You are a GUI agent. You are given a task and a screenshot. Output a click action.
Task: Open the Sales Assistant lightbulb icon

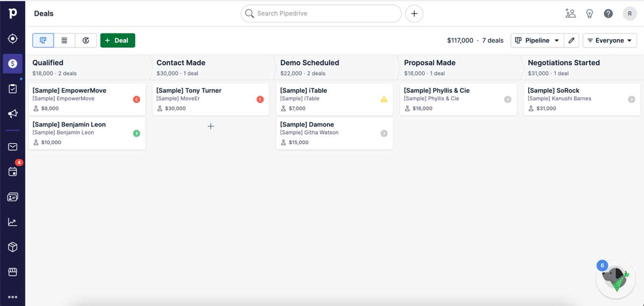589,13
